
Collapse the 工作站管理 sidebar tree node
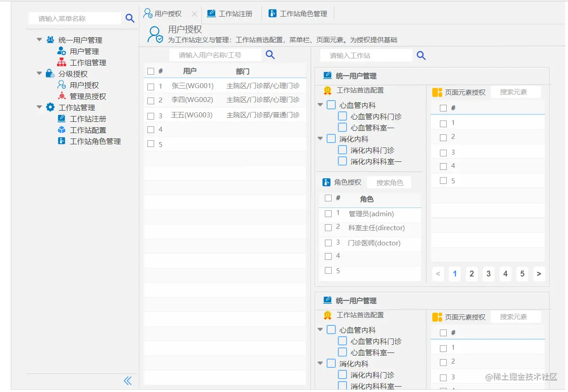pos(40,107)
